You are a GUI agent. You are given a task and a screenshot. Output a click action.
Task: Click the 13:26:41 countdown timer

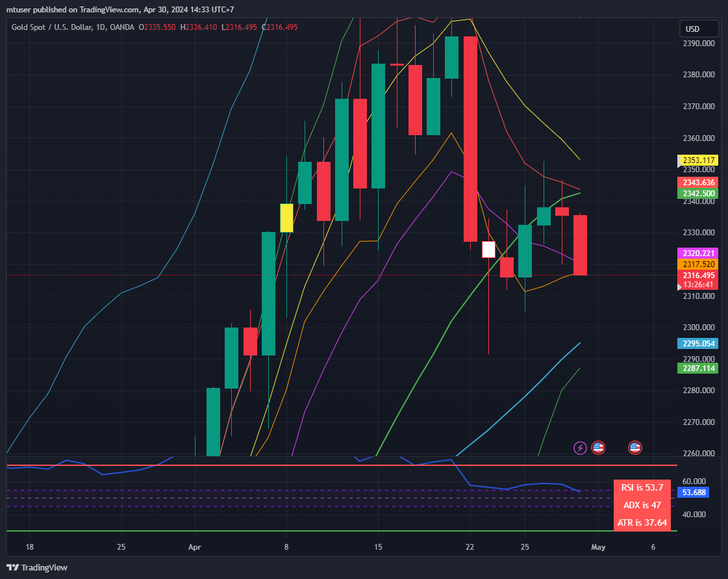pos(698,285)
